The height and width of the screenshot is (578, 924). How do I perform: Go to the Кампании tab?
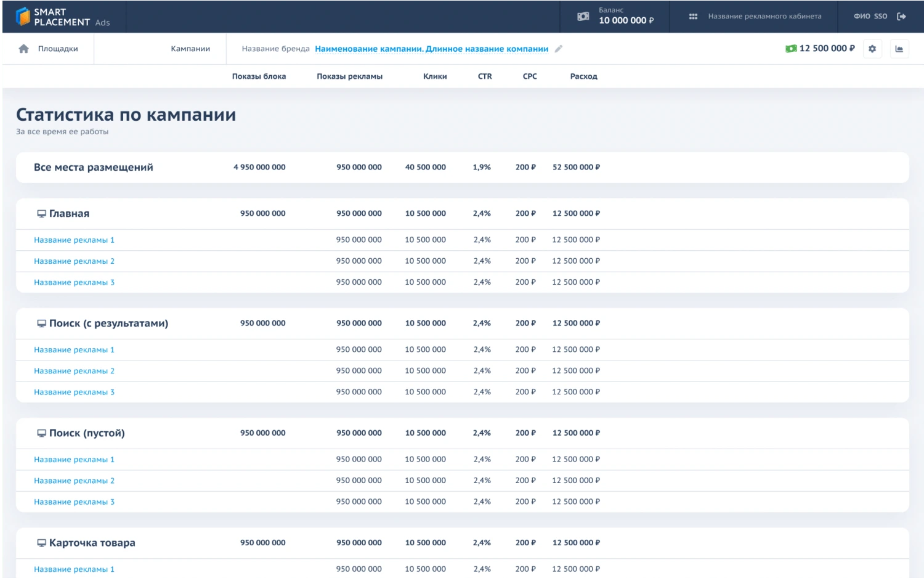pos(190,49)
